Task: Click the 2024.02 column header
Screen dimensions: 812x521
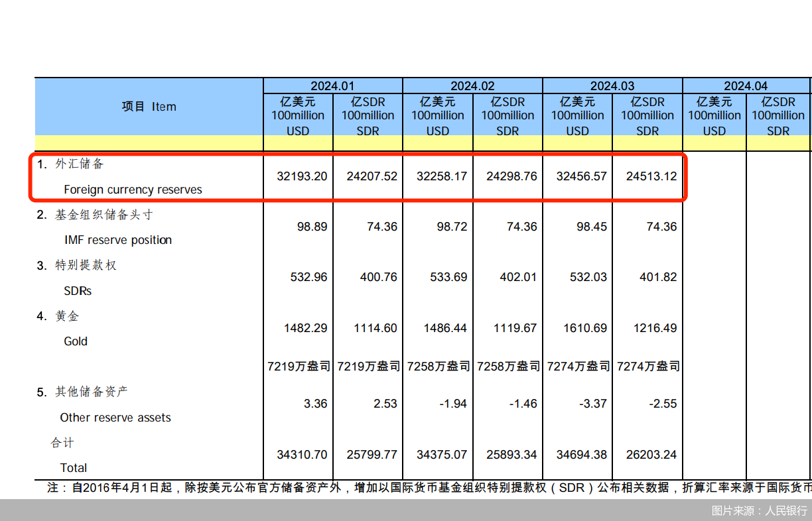Action: 472,86
